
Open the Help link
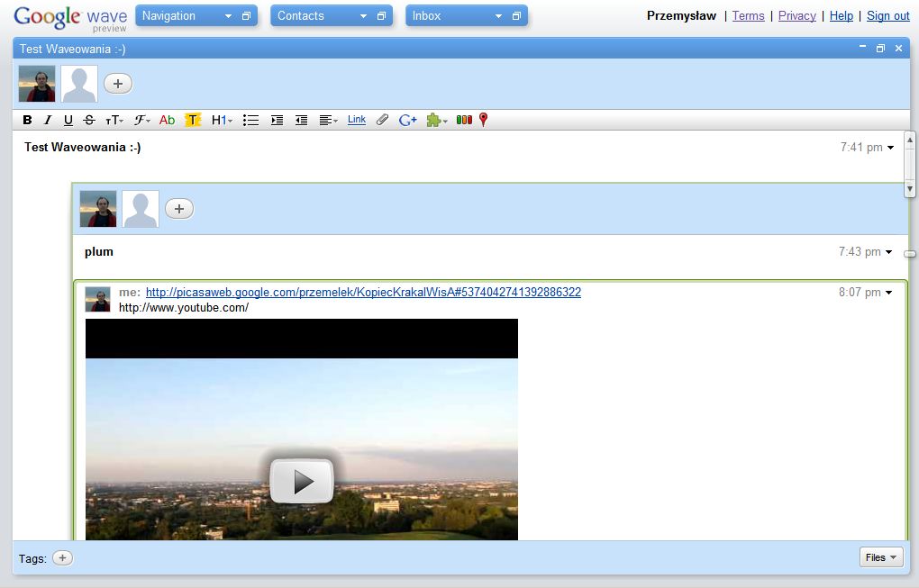(841, 16)
